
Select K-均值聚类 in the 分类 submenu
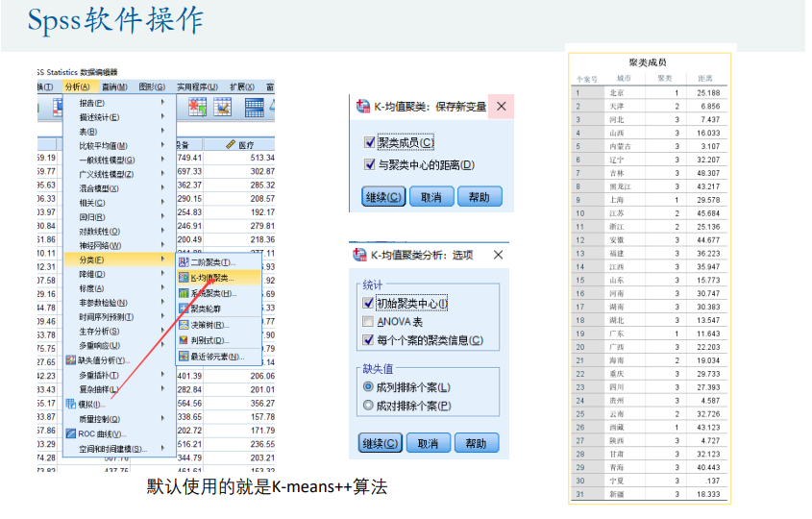click(211, 278)
